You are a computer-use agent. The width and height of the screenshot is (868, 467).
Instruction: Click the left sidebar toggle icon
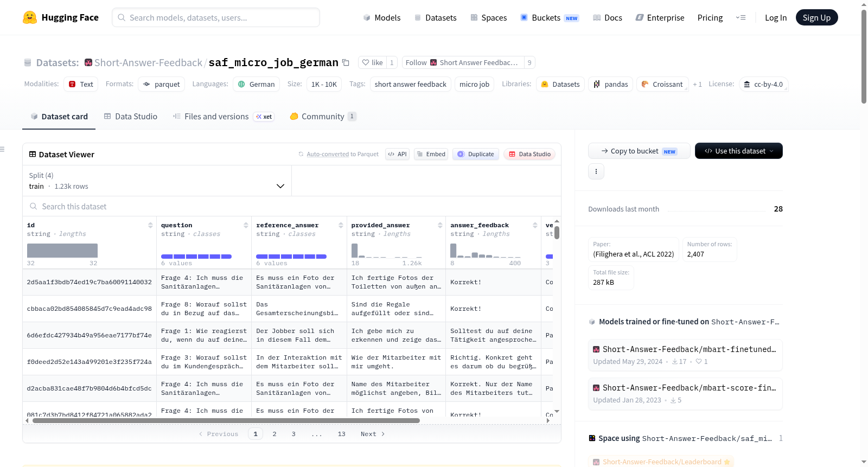coord(2,149)
